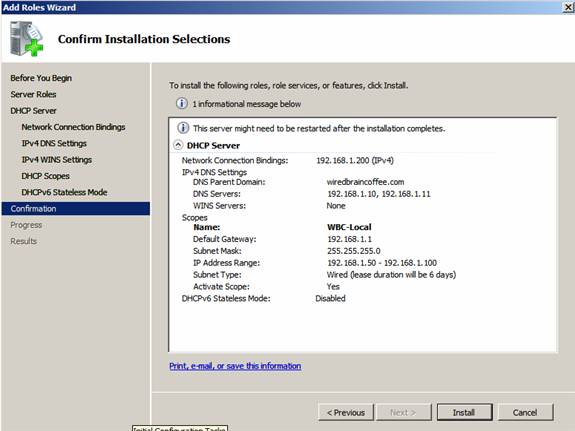Click the restart warning info icon
This screenshot has height=431, width=575.
click(x=183, y=128)
